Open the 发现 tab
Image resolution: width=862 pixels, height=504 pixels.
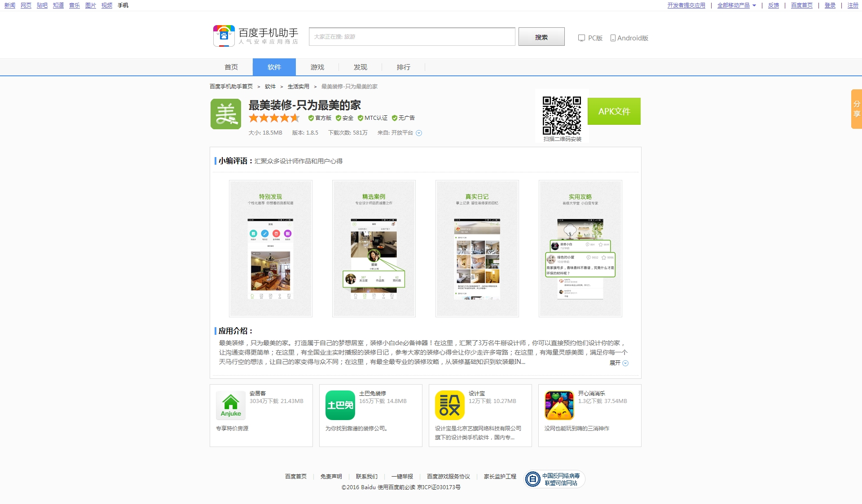[x=361, y=67]
